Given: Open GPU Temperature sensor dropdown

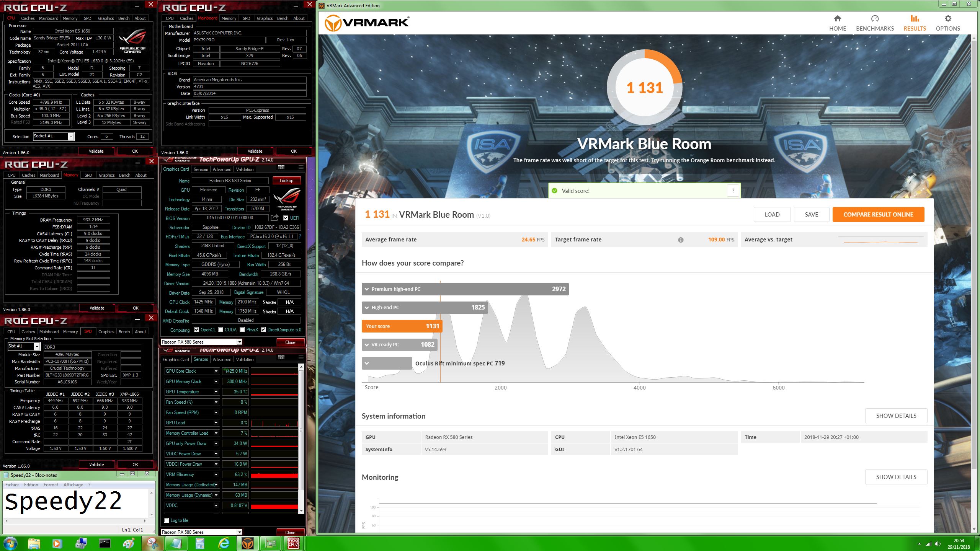Looking at the screenshot, I should click(x=216, y=392).
